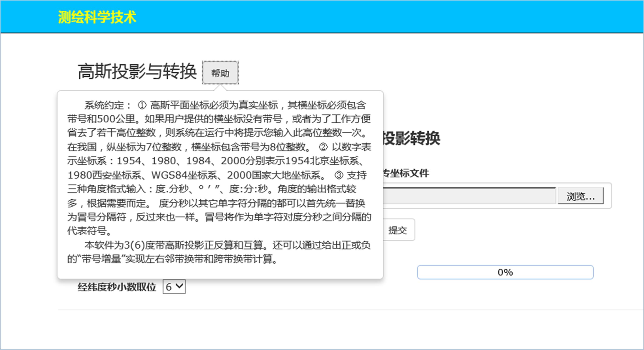The height and width of the screenshot is (350, 644).
Task: Click the 高斯投影与转换 page heading
Action: click(x=137, y=72)
